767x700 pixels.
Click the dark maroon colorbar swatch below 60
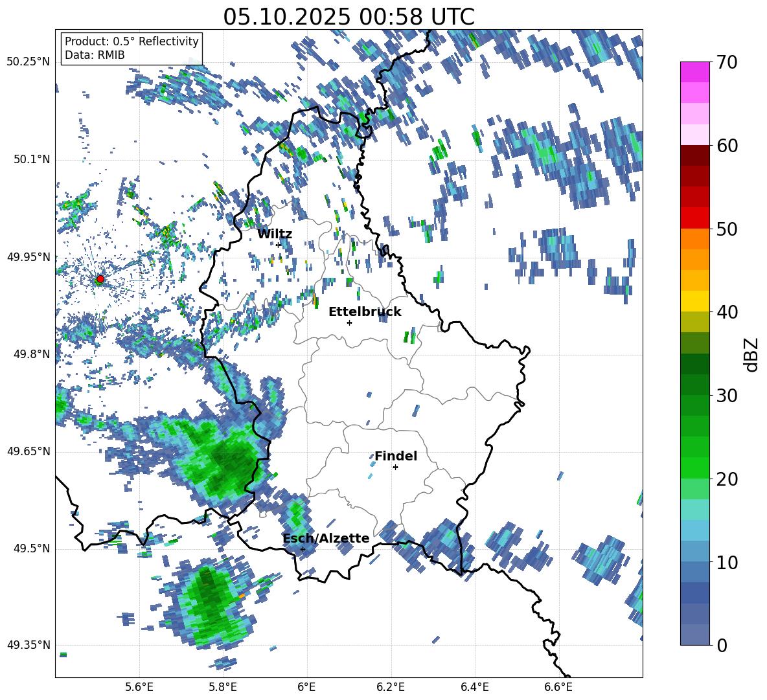pyautogui.click(x=694, y=155)
